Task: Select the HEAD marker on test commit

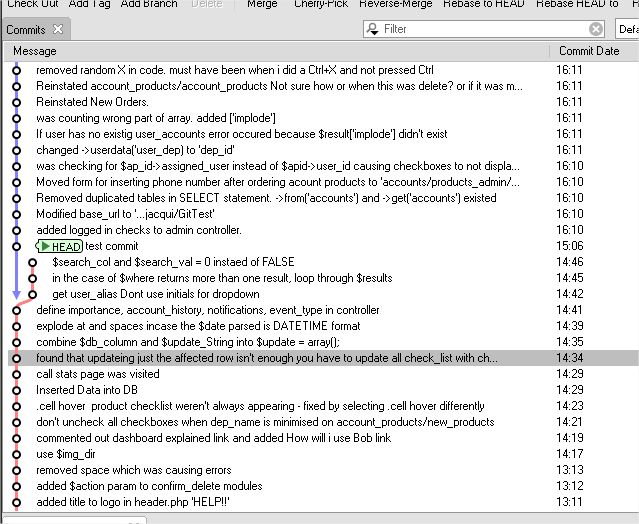Action: (59, 247)
